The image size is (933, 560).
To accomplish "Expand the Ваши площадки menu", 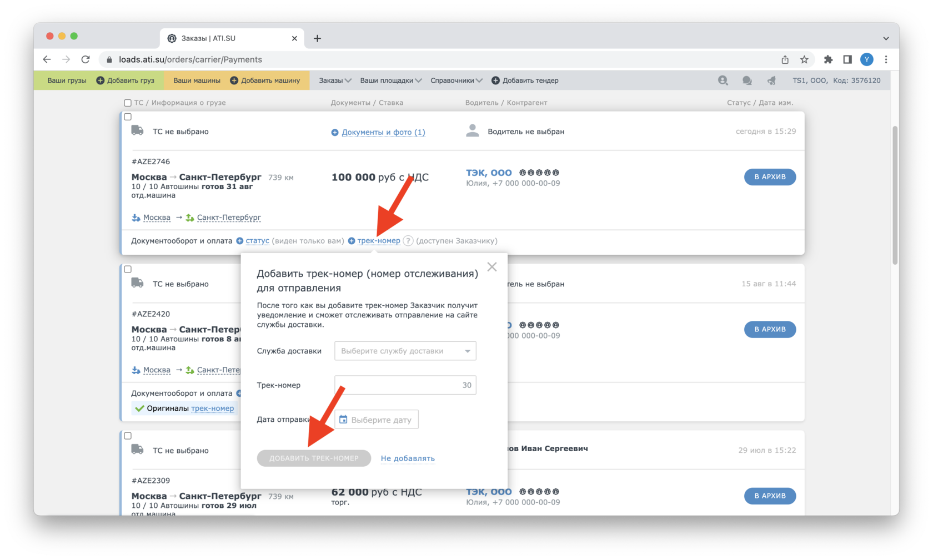I will coord(391,80).
